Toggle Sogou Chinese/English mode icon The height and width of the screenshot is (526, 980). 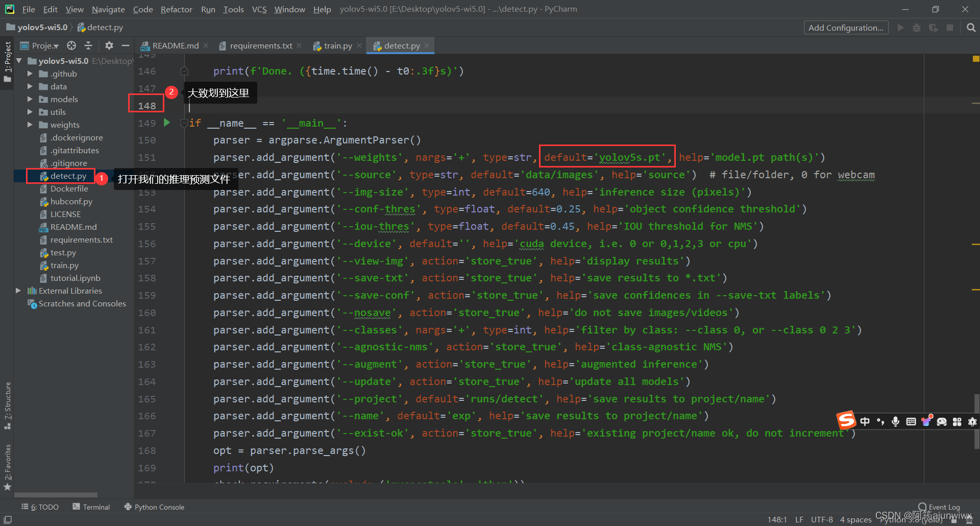click(865, 421)
